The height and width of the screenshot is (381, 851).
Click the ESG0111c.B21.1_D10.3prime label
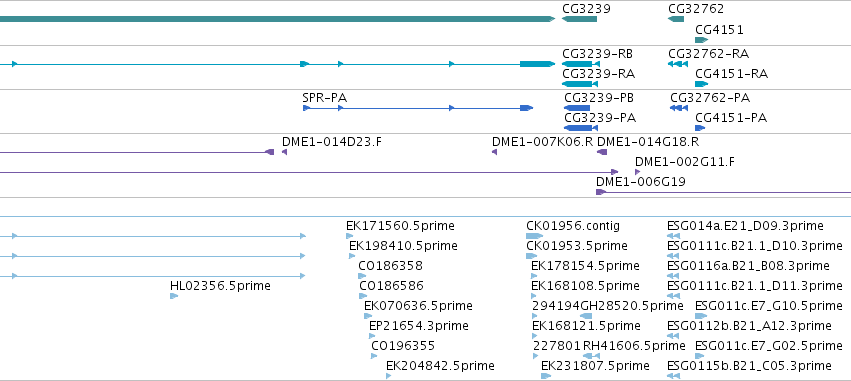pyautogui.click(x=754, y=246)
